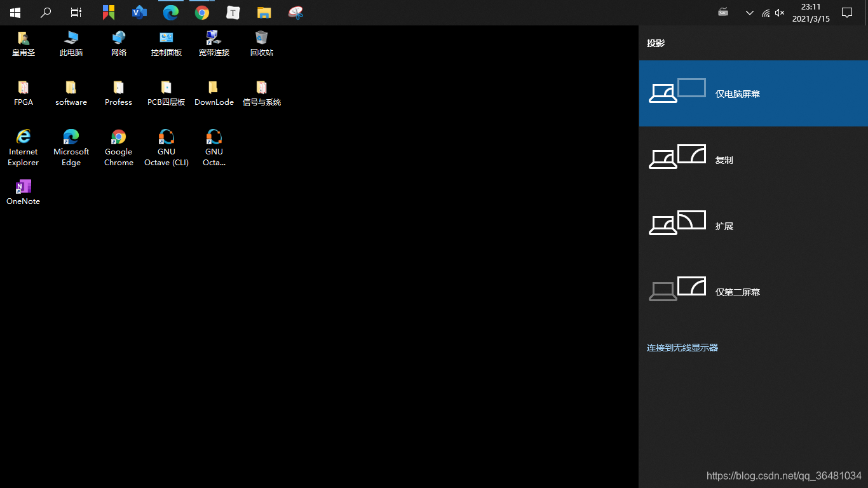This screenshot has height=488, width=868.
Task: Select the 此电脑 desktop icon
Action: click(x=71, y=44)
